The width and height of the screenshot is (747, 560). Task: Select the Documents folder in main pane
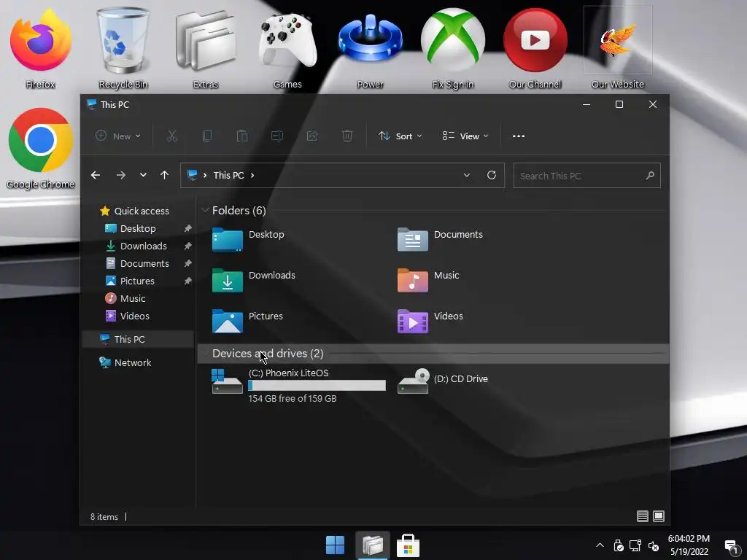tap(440, 239)
